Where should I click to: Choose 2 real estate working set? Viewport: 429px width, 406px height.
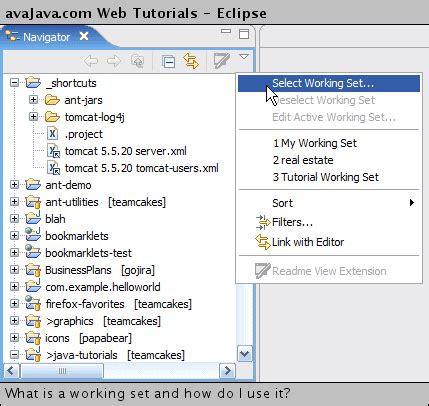click(329, 160)
